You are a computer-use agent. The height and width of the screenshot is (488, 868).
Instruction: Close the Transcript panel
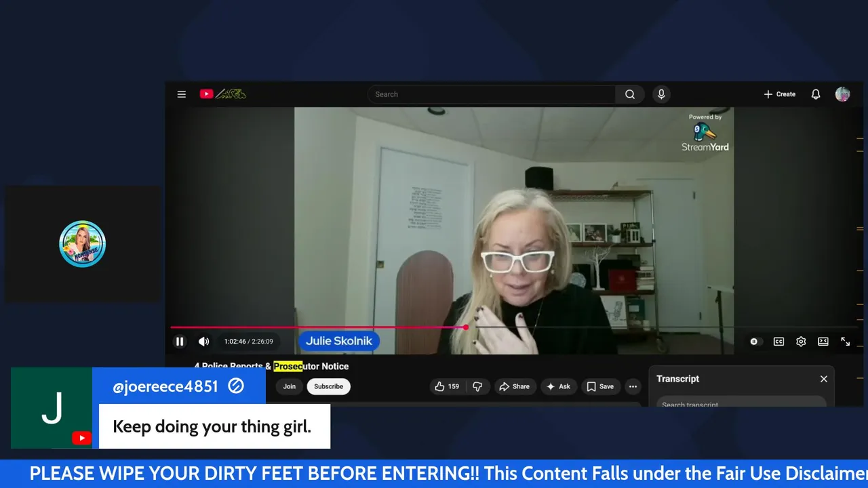(x=824, y=379)
